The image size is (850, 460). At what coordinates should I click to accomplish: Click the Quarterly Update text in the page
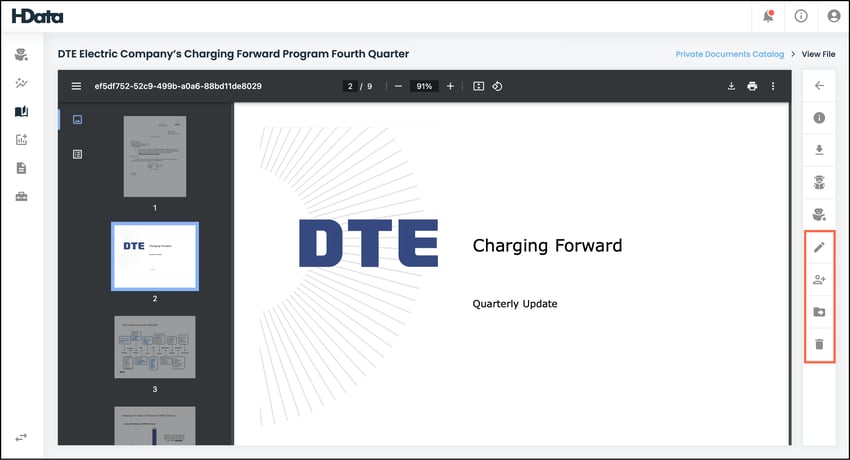tap(514, 303)
